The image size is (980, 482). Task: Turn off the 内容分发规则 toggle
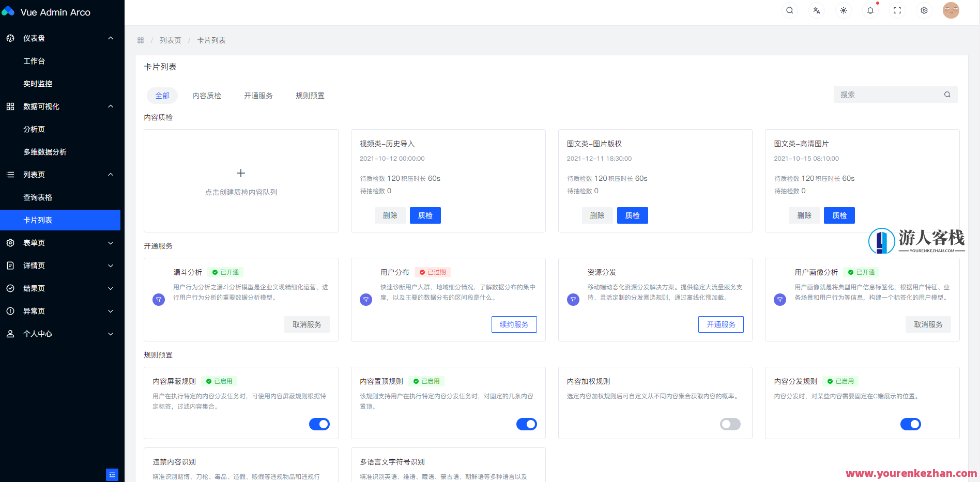click(911, 424)
